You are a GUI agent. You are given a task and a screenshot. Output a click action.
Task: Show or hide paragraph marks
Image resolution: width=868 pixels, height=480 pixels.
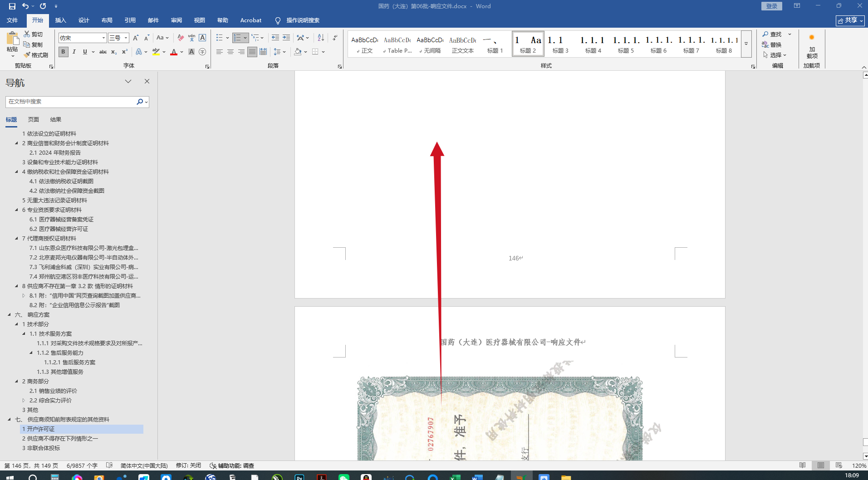[x=335, y=38]
